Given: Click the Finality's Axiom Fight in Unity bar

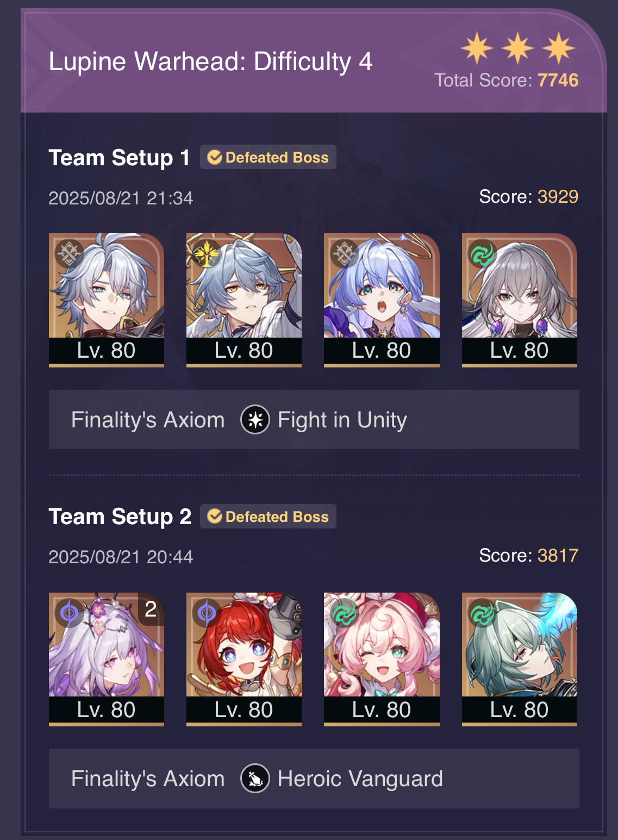Looking at the screenshot, I should coord(314,420).
